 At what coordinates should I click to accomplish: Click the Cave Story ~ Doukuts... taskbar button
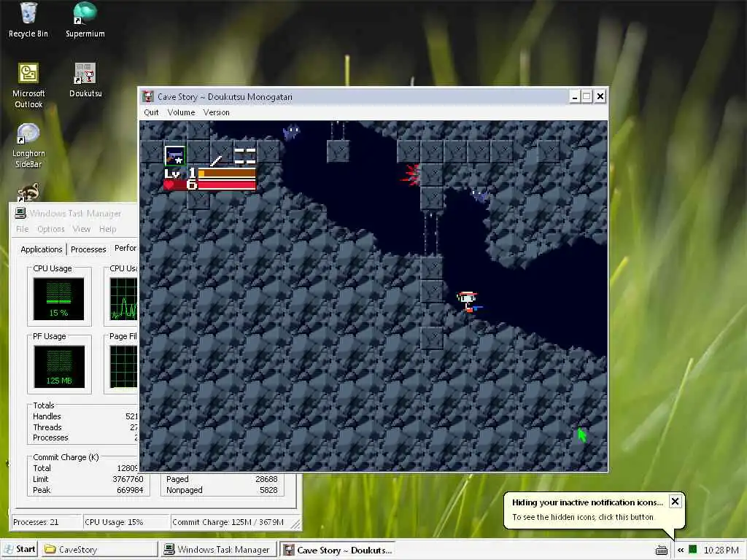[338, 550]
